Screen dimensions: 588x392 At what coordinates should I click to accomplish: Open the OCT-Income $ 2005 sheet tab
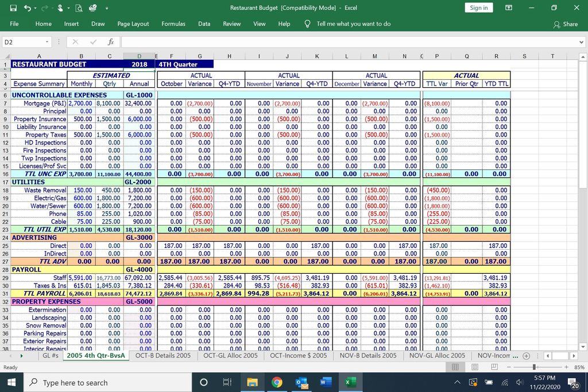pos(299,356)
